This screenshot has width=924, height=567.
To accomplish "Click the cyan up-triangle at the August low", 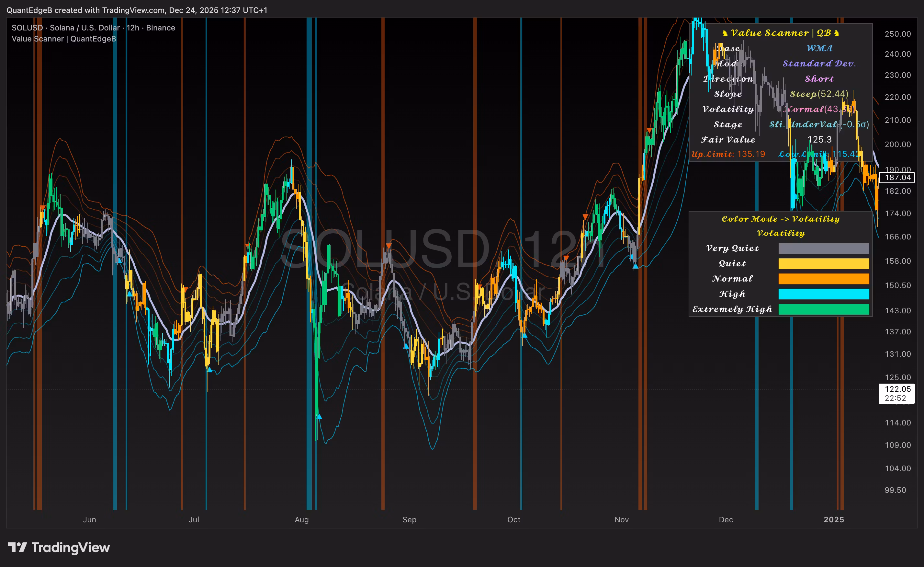I will [319, 417].
